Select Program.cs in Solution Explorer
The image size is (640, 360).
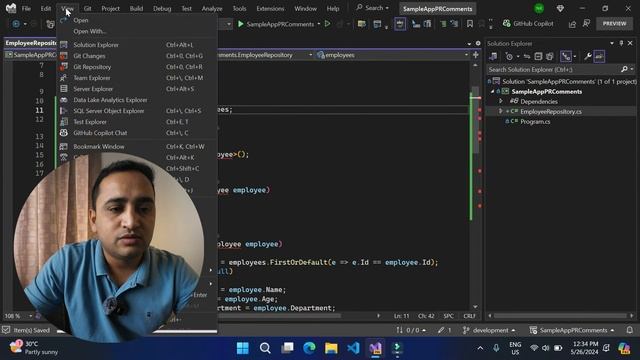(535, 122)
